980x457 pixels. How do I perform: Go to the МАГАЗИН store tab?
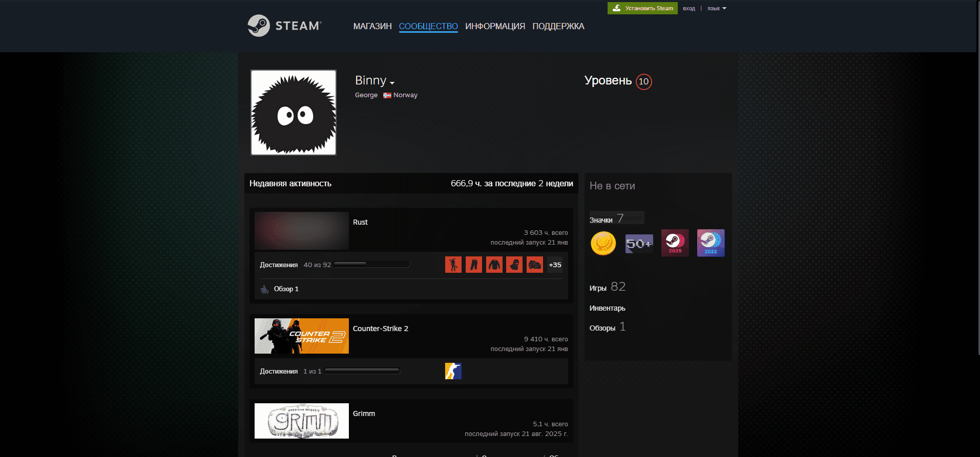coord(372,26)
